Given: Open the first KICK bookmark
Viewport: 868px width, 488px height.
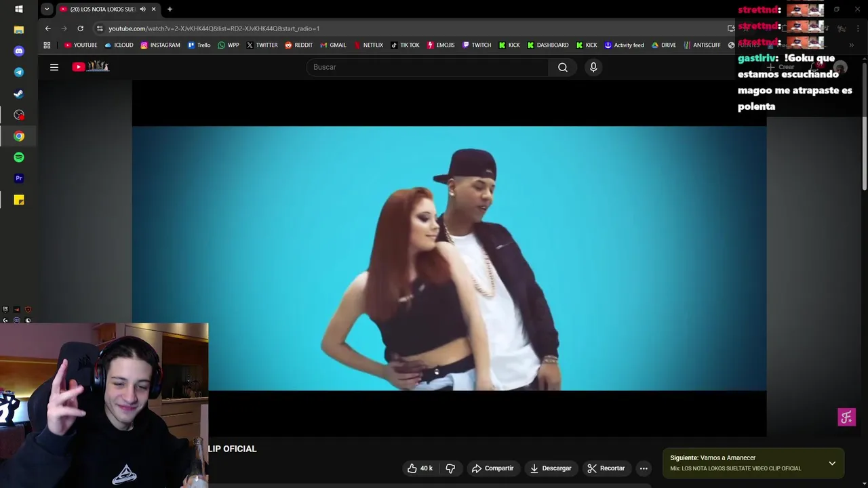Looking at the screenshot, I should [509, 45].
